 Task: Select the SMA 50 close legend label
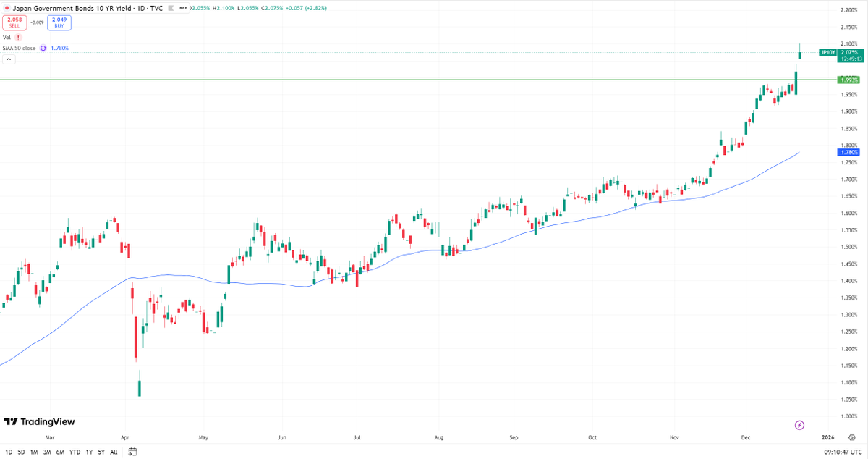click(19, 48)
